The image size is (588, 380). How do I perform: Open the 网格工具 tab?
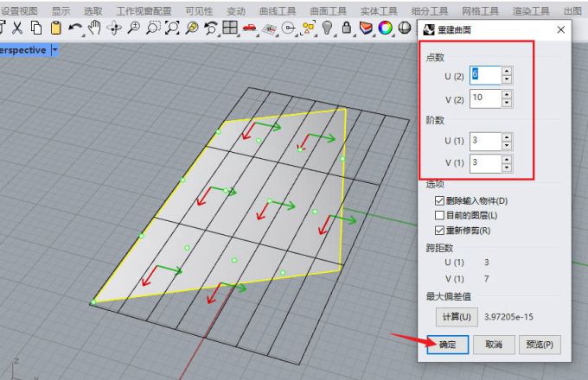(480, 11)
